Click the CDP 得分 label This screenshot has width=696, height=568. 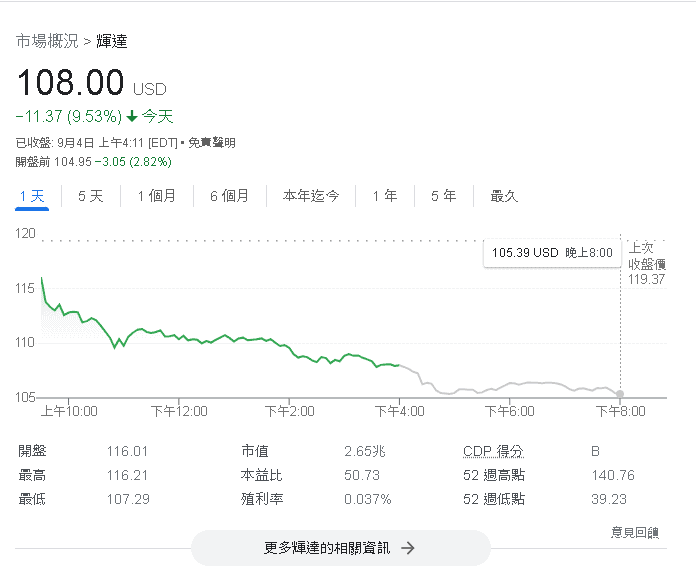pos(493,451)
